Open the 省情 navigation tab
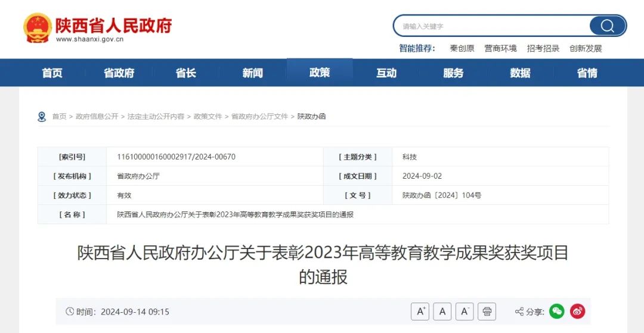This screenshot has height=333, width=644. (587, 73)
